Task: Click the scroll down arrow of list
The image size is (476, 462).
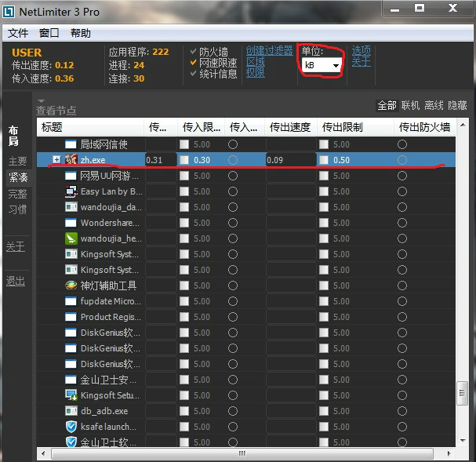Action: [x=463, y=441]
